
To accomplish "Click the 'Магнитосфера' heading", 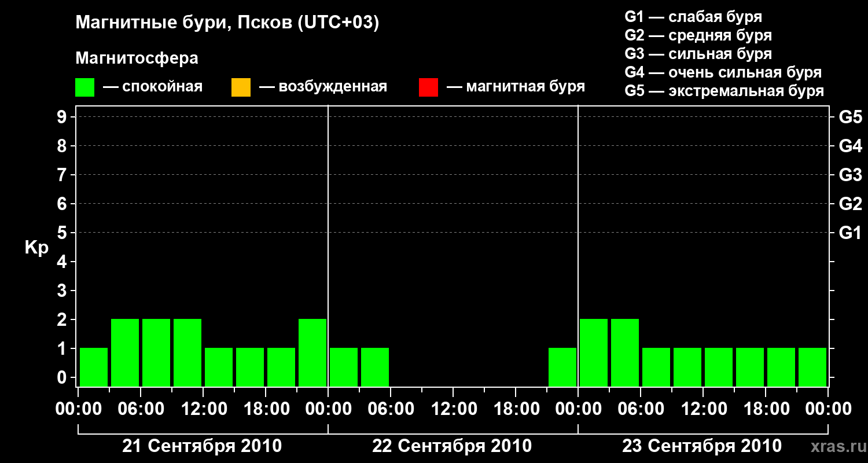I will (137, 58).
